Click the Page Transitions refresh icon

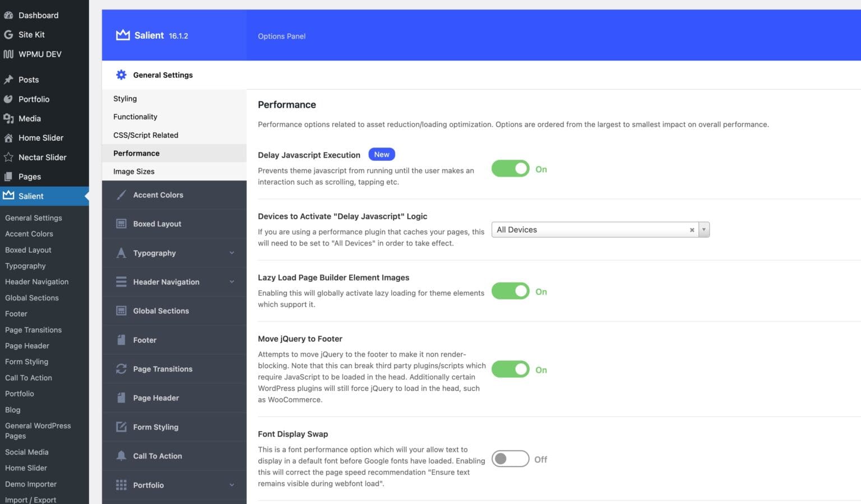coord(121,368)
